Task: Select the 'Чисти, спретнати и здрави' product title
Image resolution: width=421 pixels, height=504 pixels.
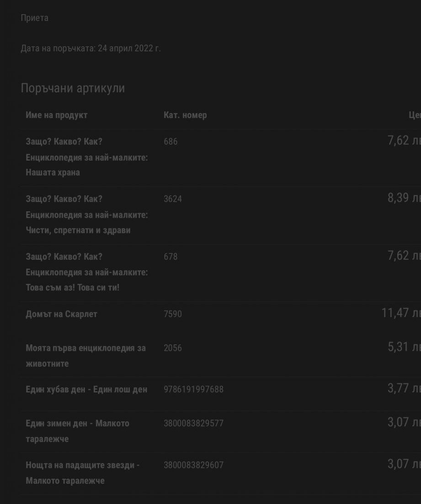Action: (x=86, y=214)
